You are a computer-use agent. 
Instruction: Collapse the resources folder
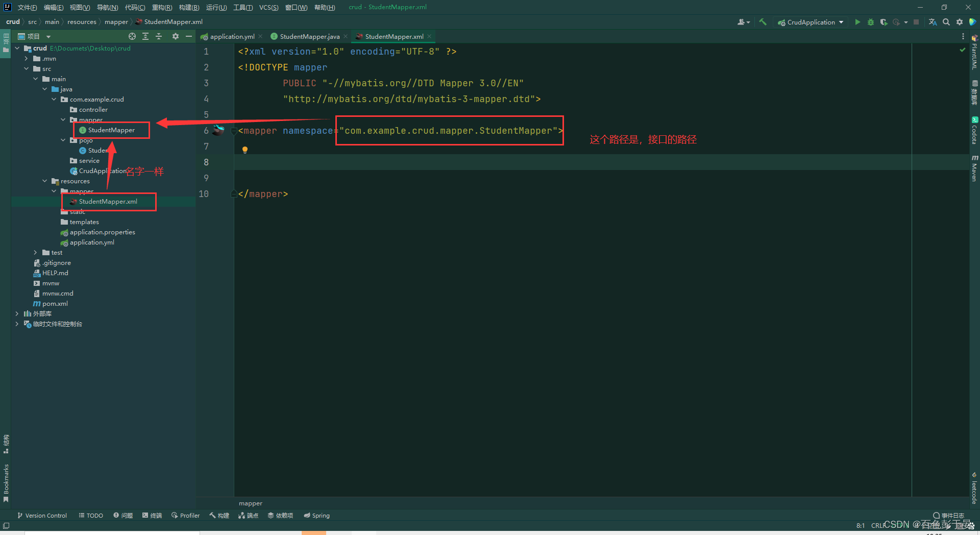45,181
